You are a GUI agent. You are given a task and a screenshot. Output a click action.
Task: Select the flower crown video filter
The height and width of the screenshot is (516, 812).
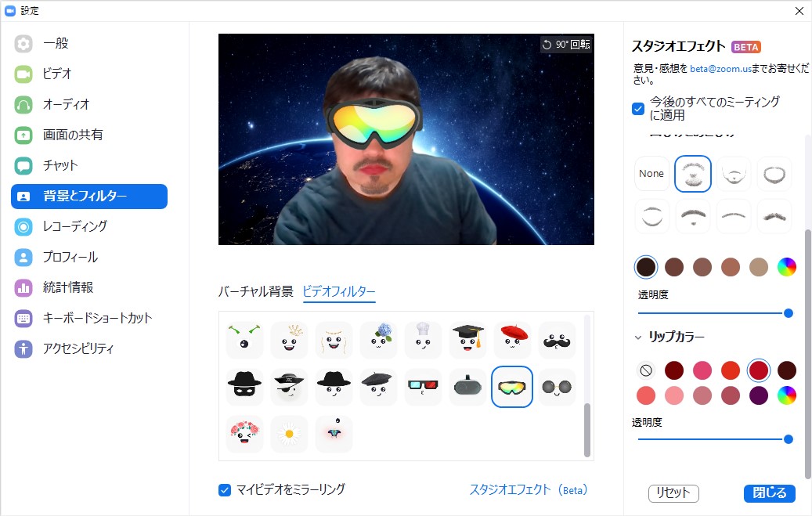244,433
